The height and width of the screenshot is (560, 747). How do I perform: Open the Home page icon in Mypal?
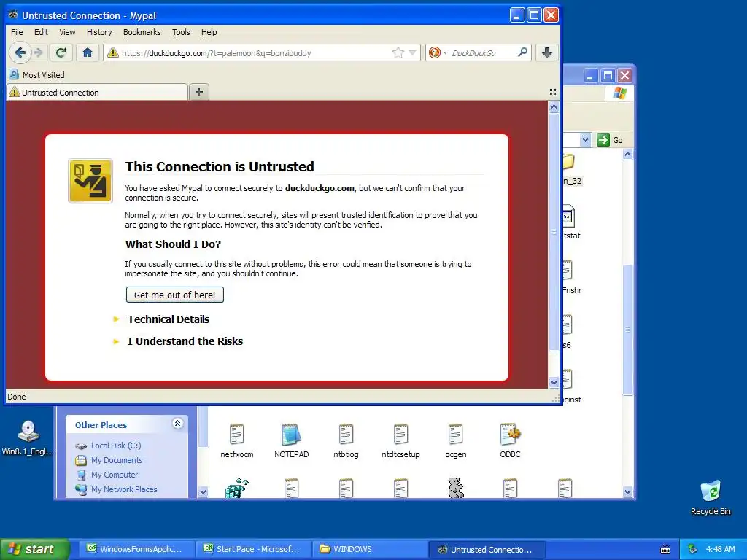pyautogui.click(x=88, y=52)
